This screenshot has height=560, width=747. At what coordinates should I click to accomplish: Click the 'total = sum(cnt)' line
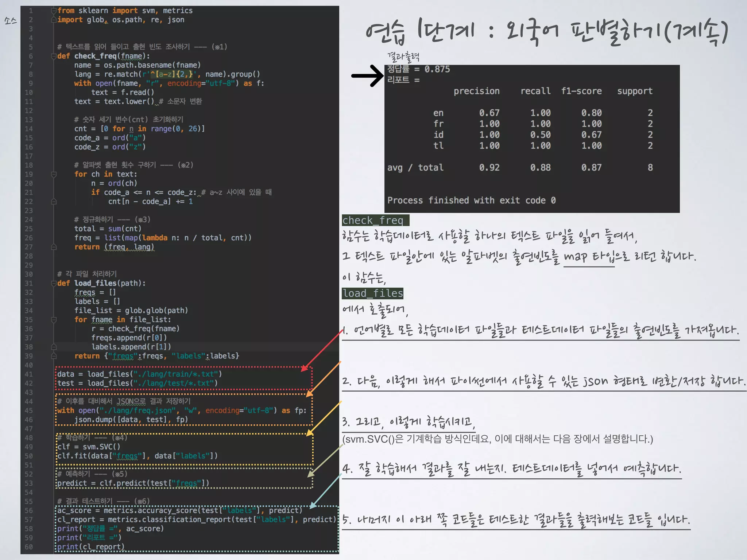(108, 229)
